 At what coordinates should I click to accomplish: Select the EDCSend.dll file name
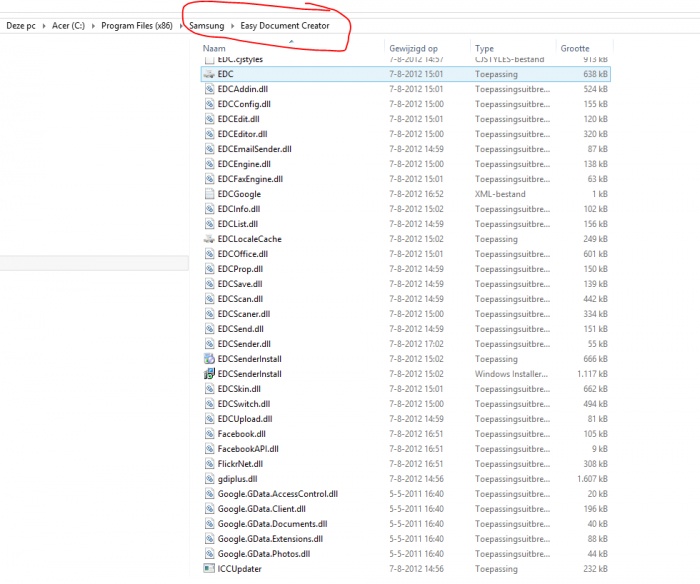[241, 329]
